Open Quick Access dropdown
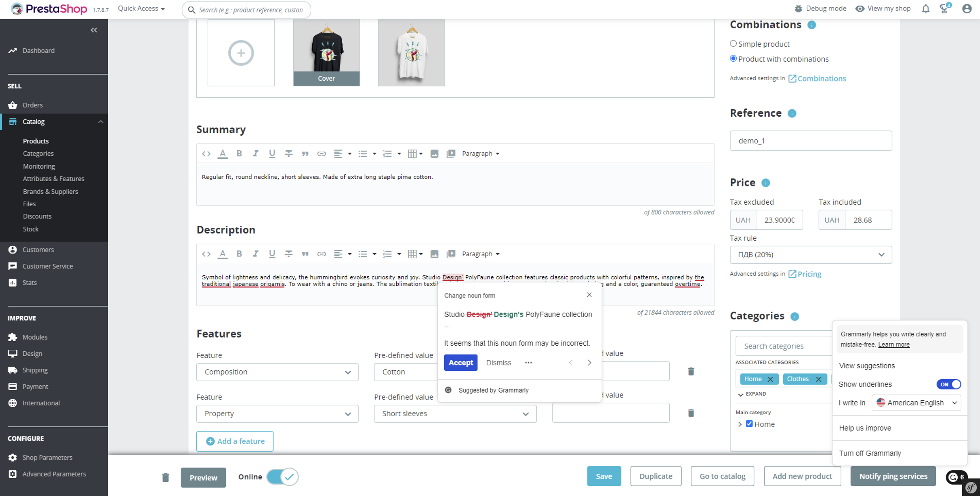The height and width of the screenshot is (496, 980). (x=141, y=9)
